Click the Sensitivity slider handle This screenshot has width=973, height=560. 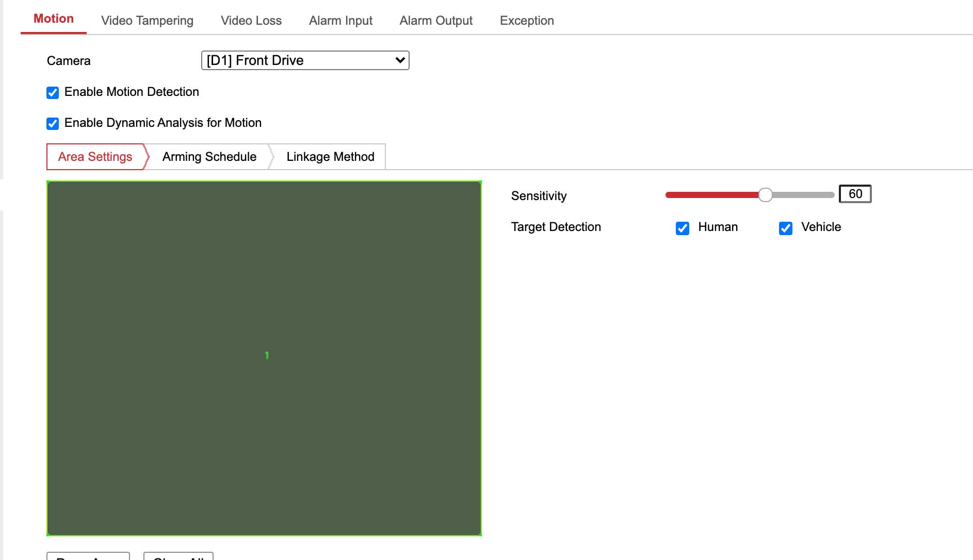click(x=766, y=195)
